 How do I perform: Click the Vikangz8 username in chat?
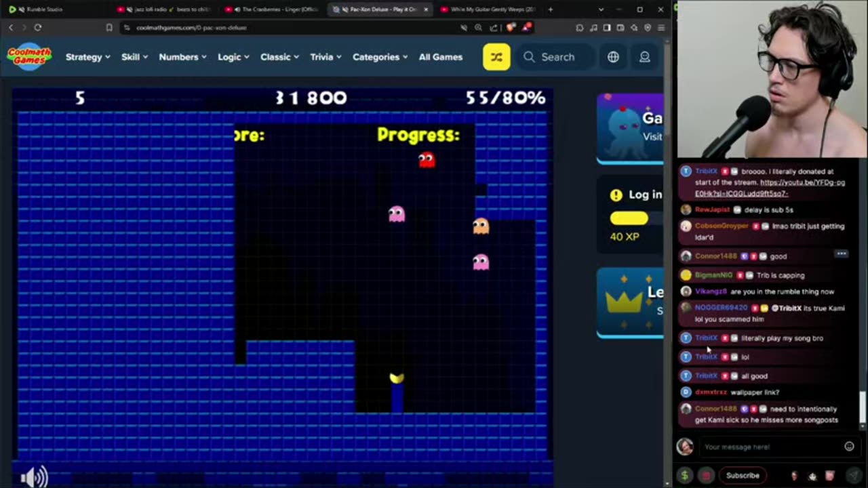711,291
